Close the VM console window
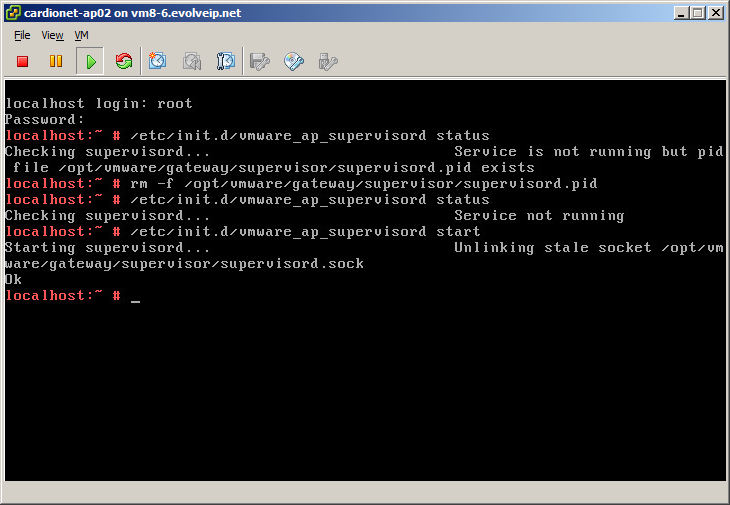The width and height of the screenshot is (730, 505). pos(716,12)
